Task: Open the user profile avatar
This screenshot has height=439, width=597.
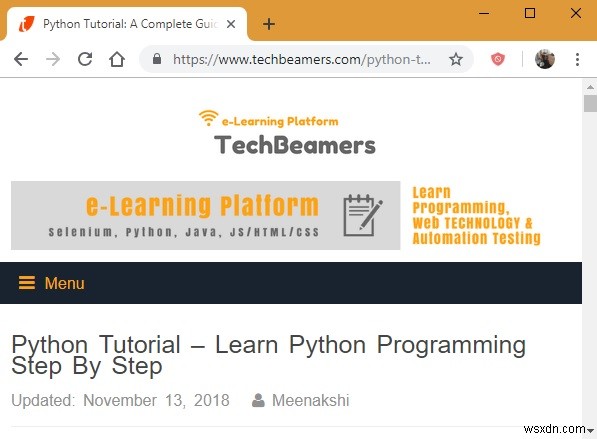Action: pos(545,59)
